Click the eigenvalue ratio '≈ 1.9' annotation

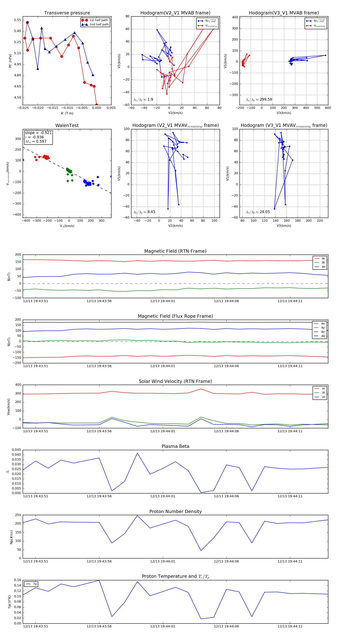point(143,100)
